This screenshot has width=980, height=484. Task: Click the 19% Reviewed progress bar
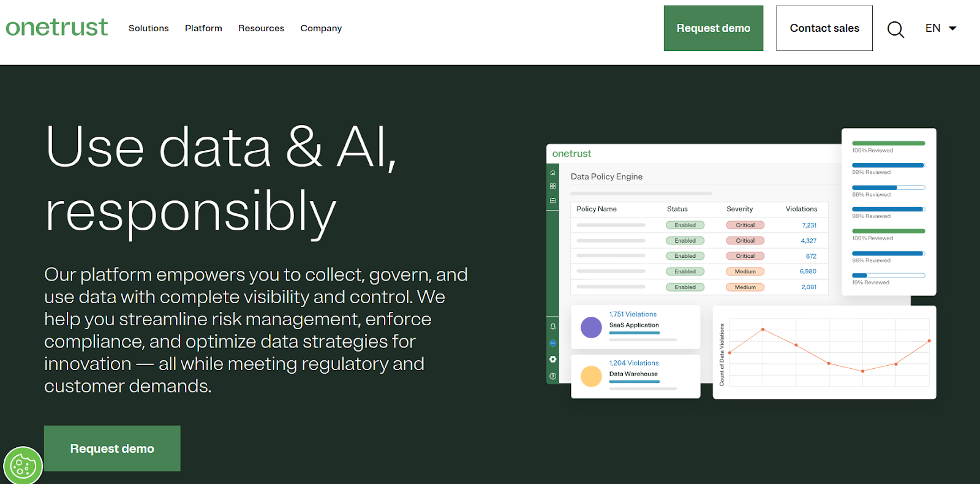(x=888, y=276)
